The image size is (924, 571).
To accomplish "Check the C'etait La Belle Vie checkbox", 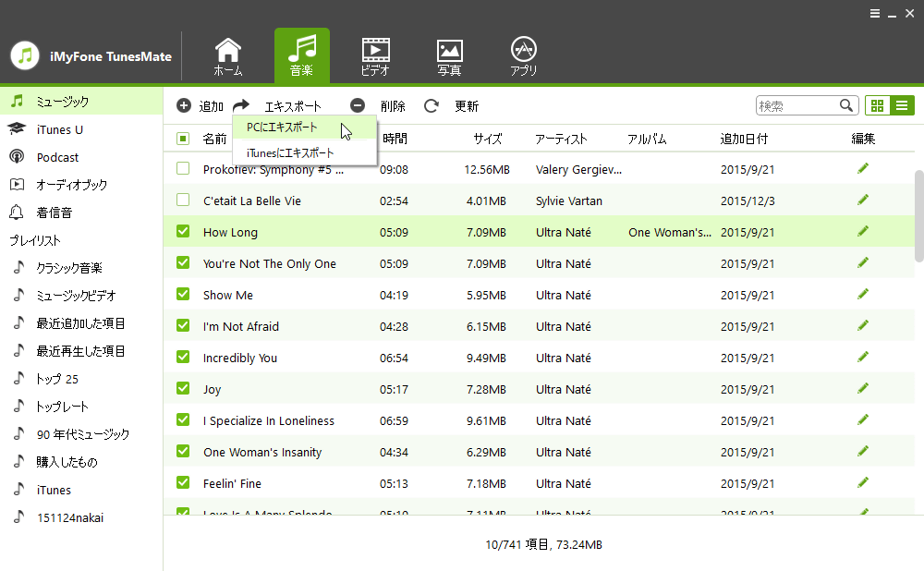I will [x=183, y=200].
